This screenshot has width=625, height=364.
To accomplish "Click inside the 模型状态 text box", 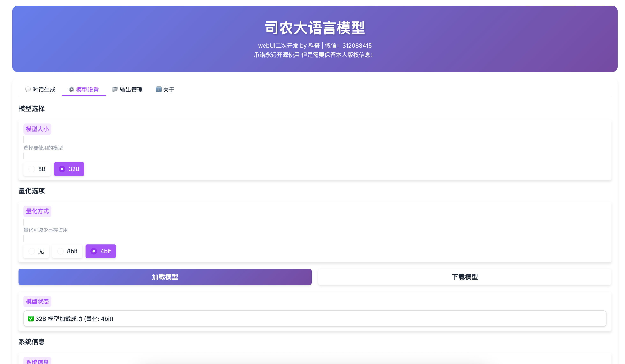I will (x=315, y=319).
